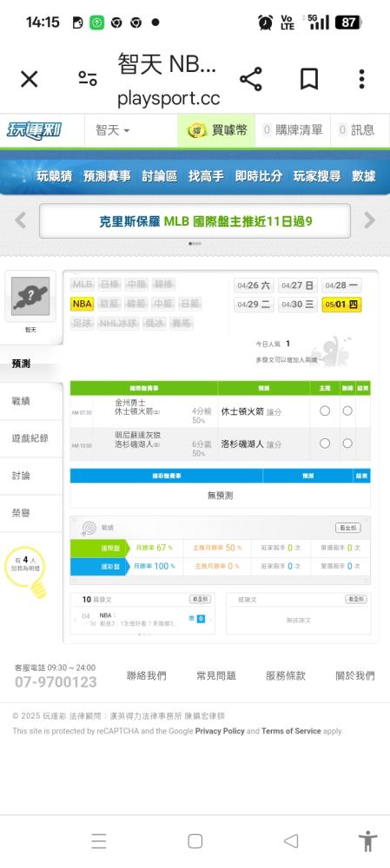
Task: Open the 訊息 messages panel
Action: (357, 130)
